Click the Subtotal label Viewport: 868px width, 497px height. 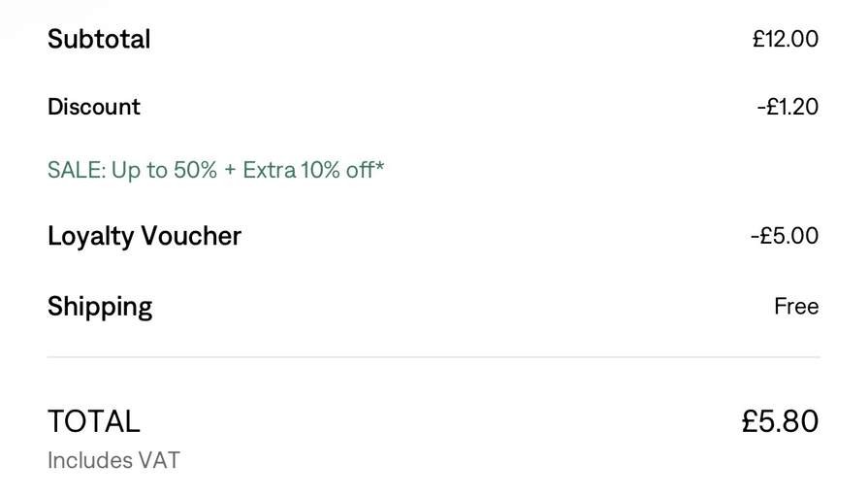(x=99, y=39)
